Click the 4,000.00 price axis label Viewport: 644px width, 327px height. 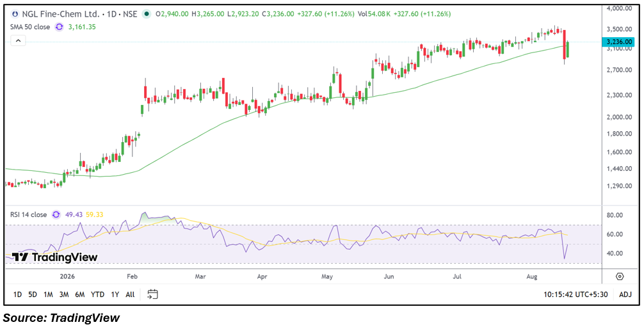619,8
